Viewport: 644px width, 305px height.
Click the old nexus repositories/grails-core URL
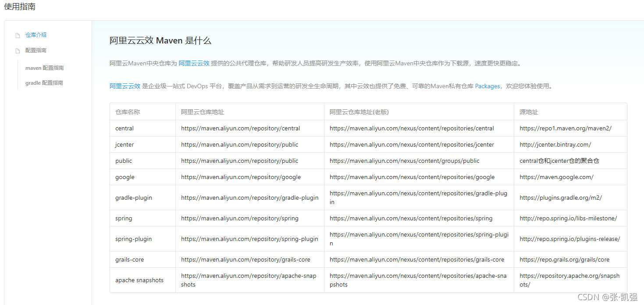417,260
